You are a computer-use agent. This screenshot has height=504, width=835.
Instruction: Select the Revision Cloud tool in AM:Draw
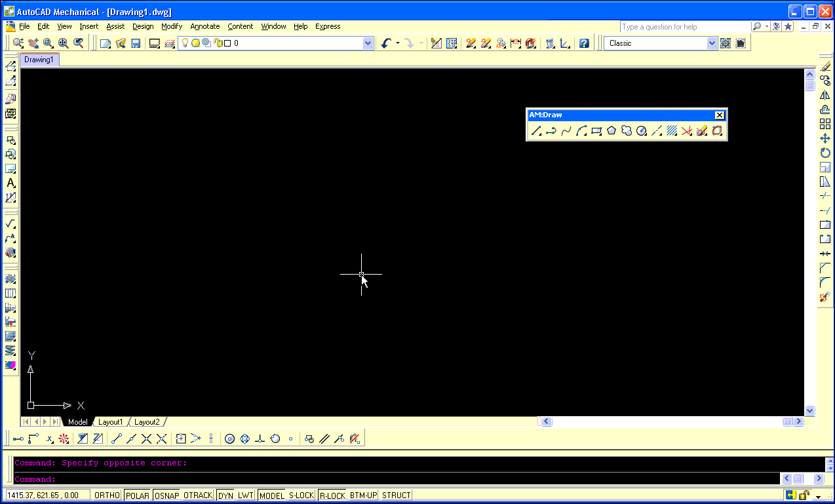pos(627,131)
